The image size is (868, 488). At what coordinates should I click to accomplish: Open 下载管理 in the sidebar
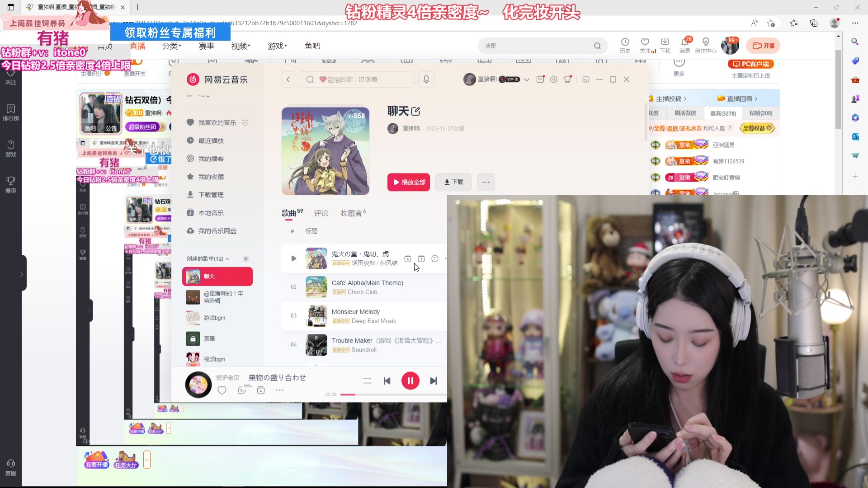211,195
